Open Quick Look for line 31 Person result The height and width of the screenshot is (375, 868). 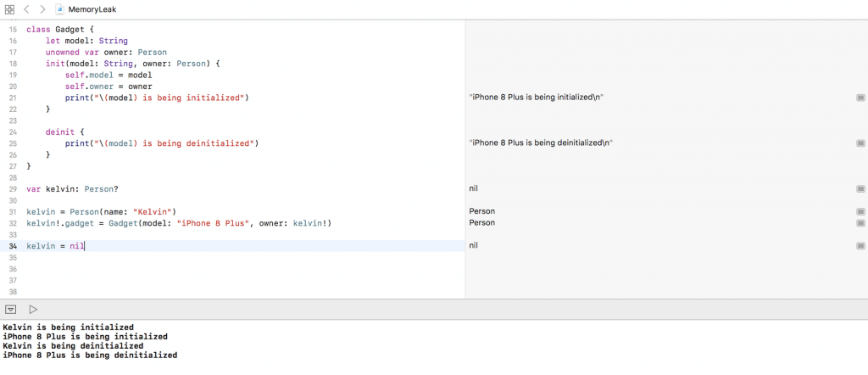point(860,211)
